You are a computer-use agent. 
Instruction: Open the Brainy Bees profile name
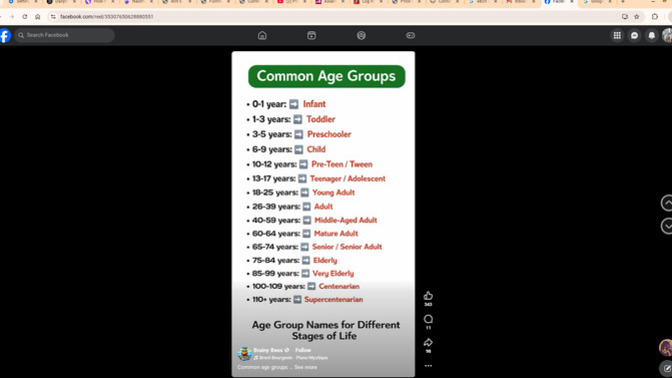268,350
